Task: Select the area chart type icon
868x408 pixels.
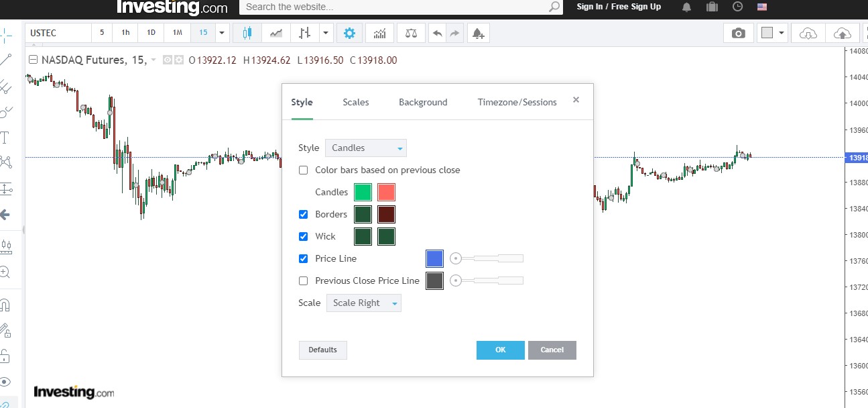Action: point(275,33)
